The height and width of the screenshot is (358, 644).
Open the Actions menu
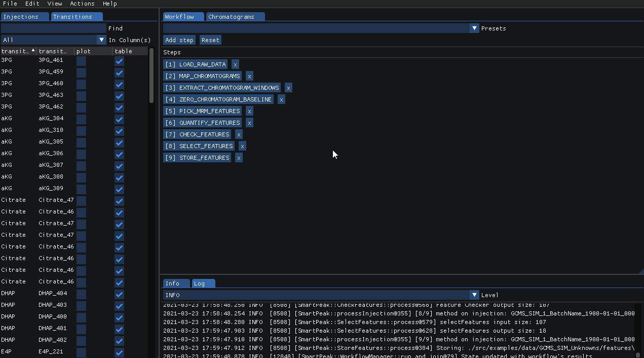coord(82,4)
